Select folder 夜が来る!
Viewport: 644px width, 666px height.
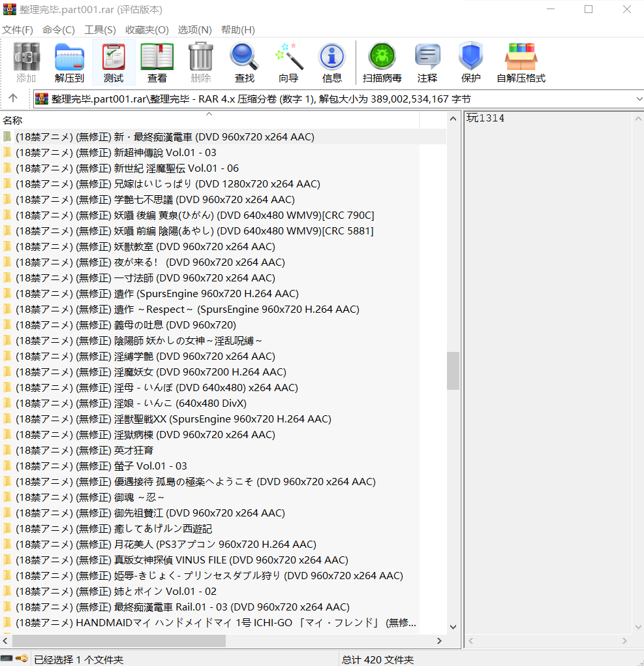[x=150, y=262]
